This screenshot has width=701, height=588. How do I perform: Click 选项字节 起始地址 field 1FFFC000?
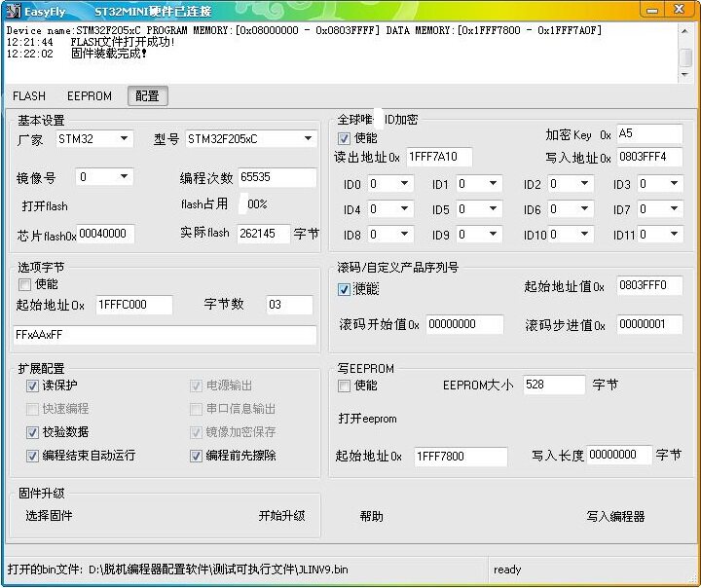coord(134,305)
